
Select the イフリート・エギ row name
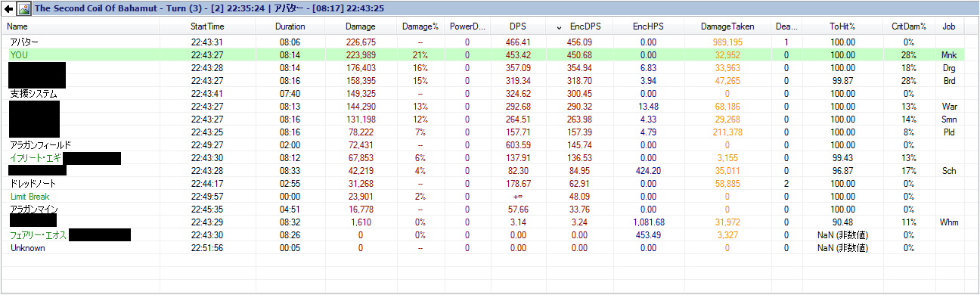pos(36,157)
